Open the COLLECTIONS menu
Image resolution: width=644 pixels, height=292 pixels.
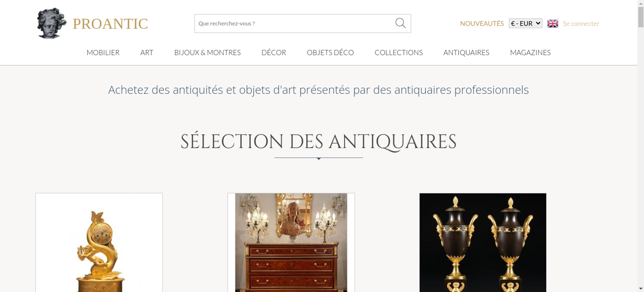click(399, 52)
